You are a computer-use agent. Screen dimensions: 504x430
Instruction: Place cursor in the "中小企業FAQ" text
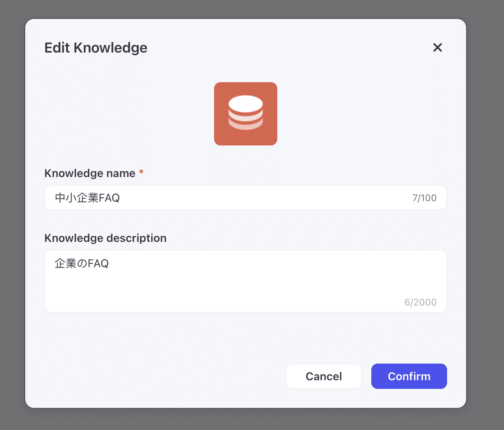87,198
